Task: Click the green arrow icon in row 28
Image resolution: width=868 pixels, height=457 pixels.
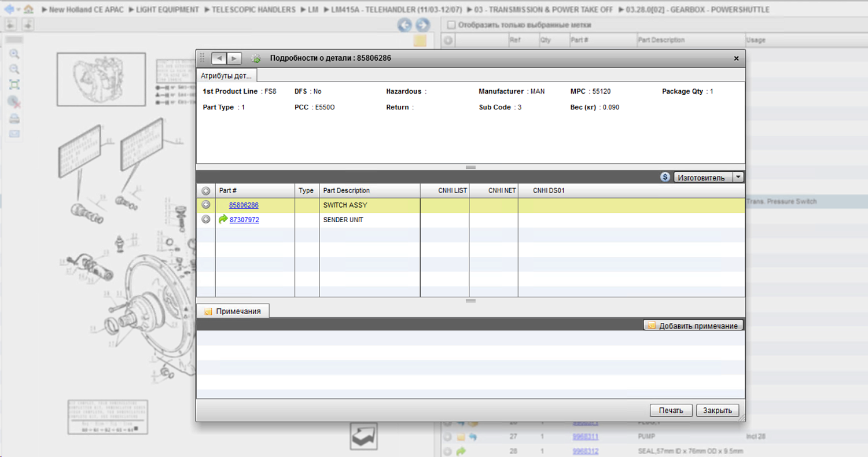Action: click(461, 451)
